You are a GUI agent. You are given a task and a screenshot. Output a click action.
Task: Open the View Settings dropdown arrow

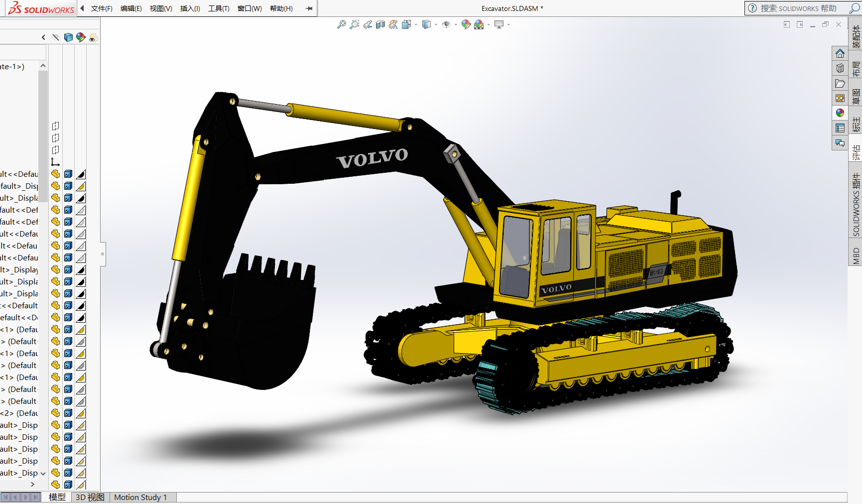pyautogui.click(x=508, y=24)
